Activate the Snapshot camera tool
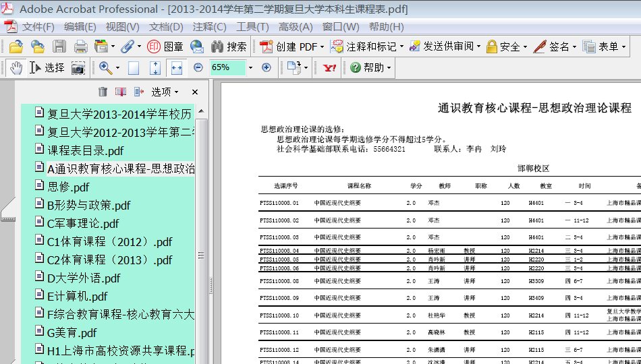 (78, 67)
